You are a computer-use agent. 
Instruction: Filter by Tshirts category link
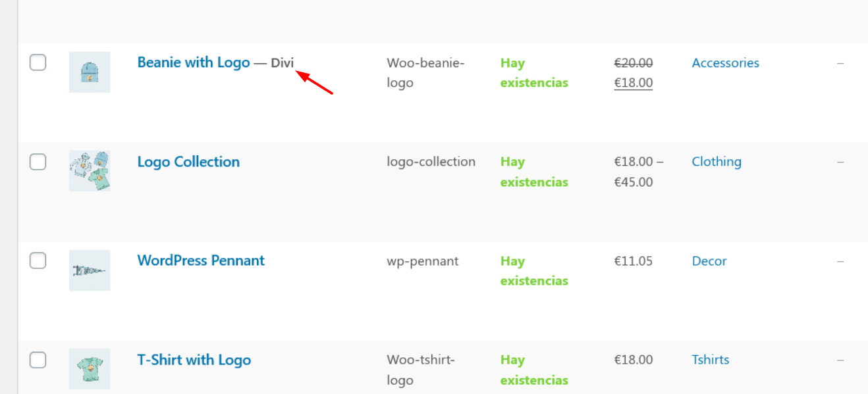click(x=711, y=360)
